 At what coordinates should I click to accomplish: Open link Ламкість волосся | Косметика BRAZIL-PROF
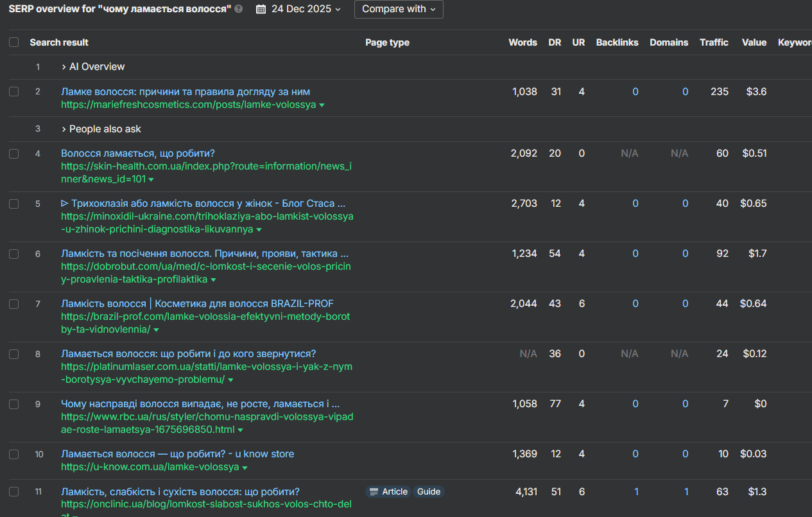pos(197,304)
